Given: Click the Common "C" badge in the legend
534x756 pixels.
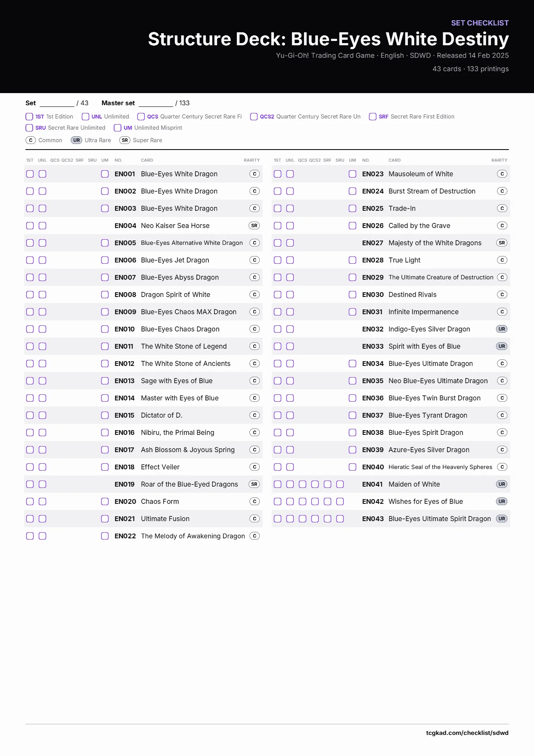Looking at the screenshot, I should [x=31, y=140].
